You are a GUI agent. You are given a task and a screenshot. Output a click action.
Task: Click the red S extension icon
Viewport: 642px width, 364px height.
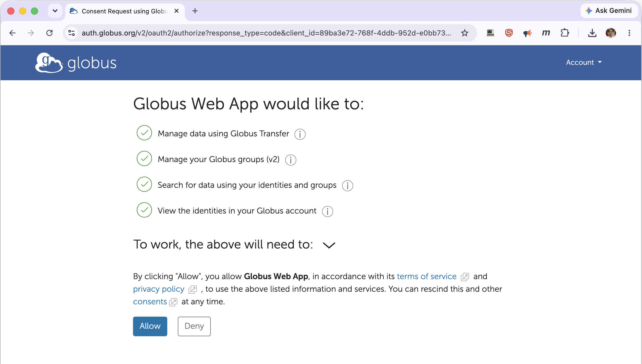[509, 33]
